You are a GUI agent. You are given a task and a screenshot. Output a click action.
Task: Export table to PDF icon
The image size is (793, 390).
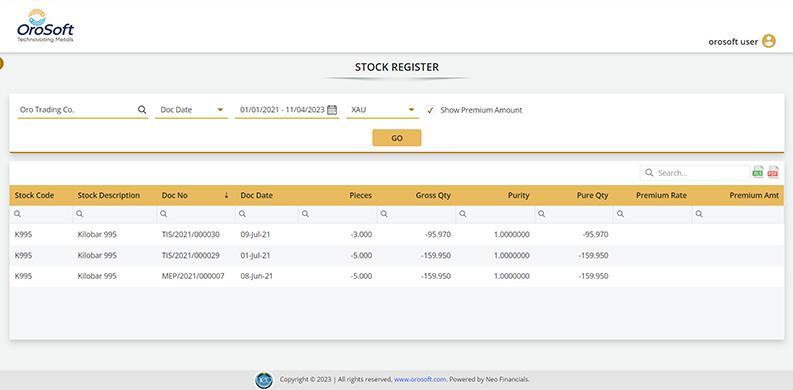773,172
